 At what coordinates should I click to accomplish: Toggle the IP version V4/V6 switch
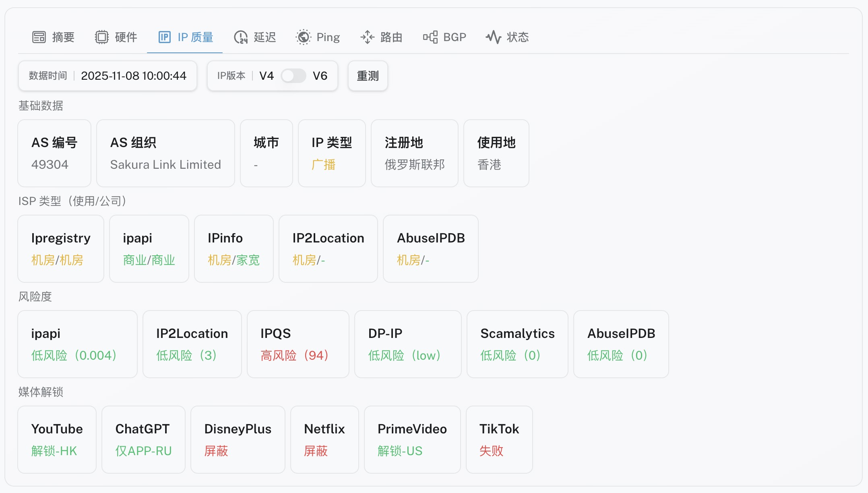point(293,76)
